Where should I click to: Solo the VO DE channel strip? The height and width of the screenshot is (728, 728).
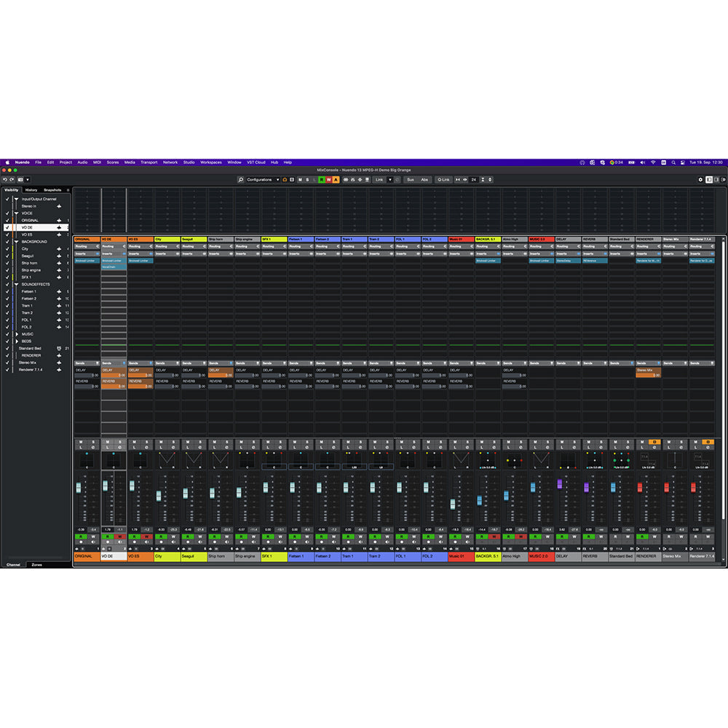click(120, 442)
